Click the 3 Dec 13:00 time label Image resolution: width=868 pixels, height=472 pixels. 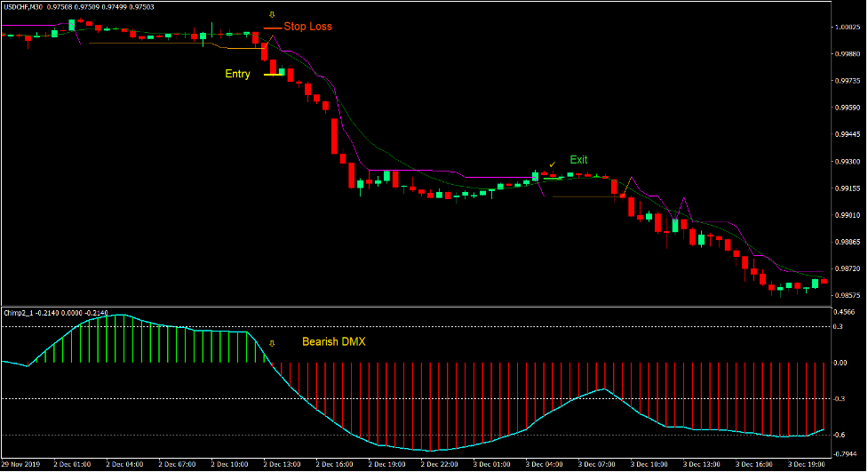tap(702, 464)
